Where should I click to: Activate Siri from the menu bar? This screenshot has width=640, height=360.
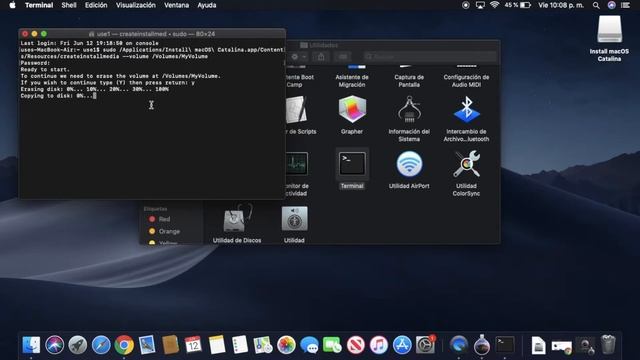(x=611, y=5)
